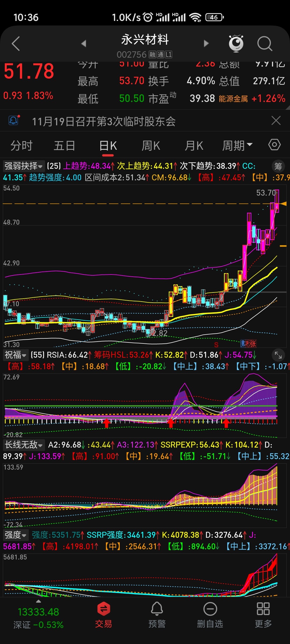The height and width of the screenshot is (644, 290).
Task: Open the 长线无敌 indicator dropdown
Action: click(24, 445)
